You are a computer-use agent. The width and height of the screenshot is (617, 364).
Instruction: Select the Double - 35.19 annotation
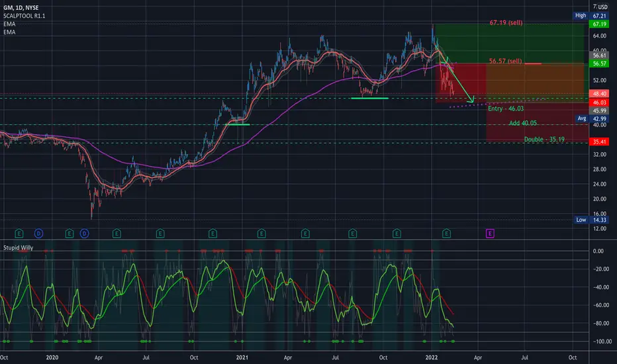544,139
